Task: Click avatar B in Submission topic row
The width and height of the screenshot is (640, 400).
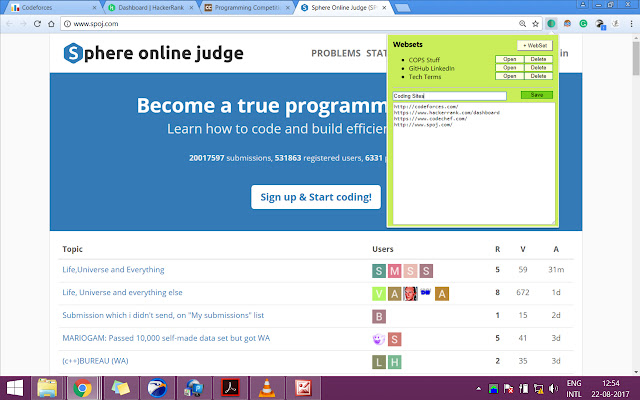Action: [379, 316]
